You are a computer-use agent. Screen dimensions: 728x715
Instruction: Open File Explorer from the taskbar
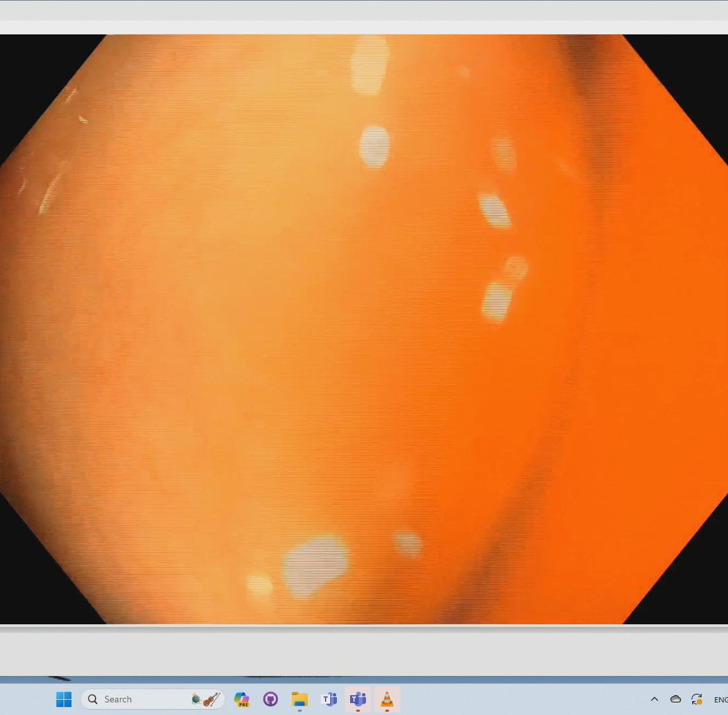pyautogui.click(x=299, y=698)
